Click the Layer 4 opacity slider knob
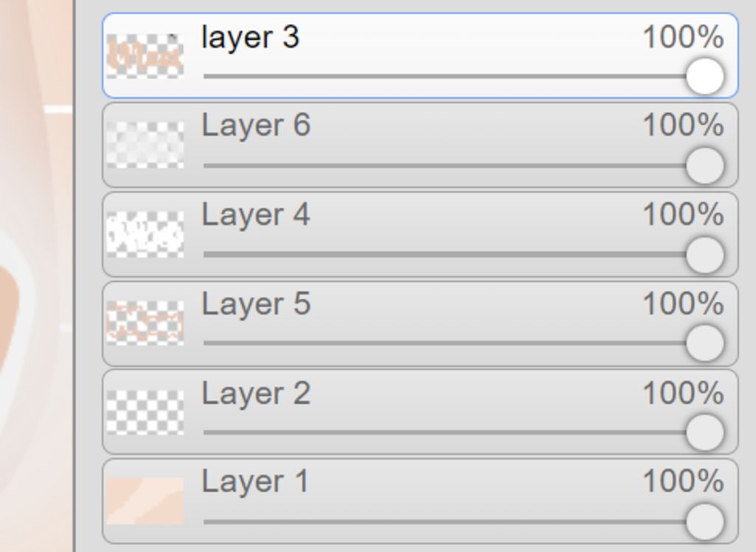The height and width of the screenshot is (552, 756). 705,255
